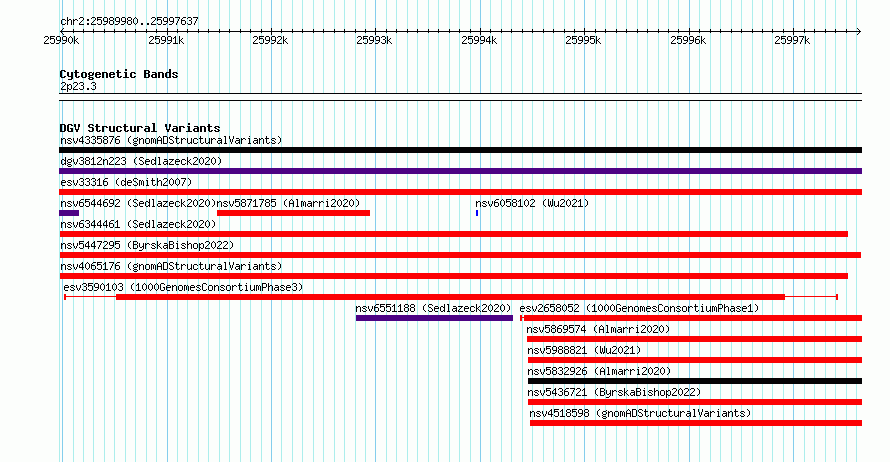Click the 25991k ruler tick label
The height and width of the screenshot is (462, 890).
tap(166, 40)
